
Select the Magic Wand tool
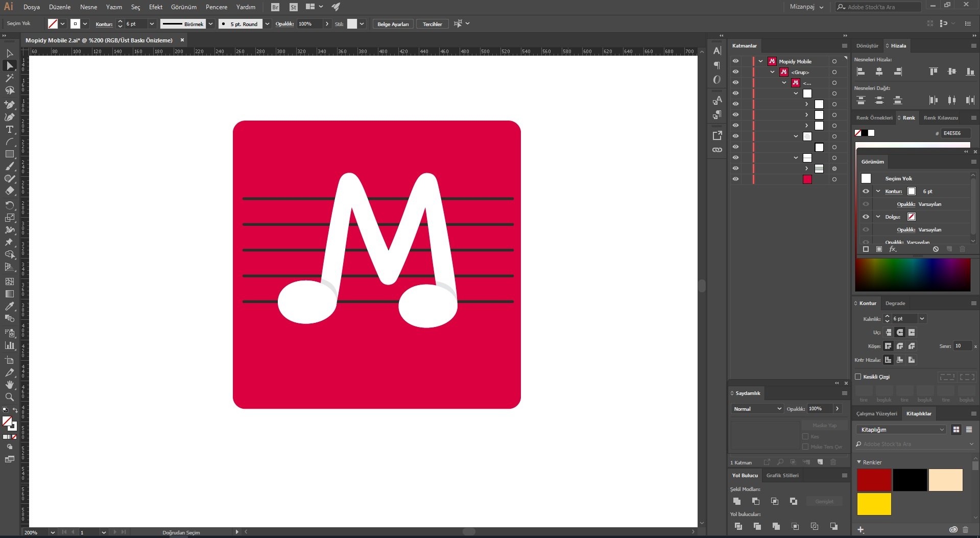pyautogui.click(x=10, y=78)
